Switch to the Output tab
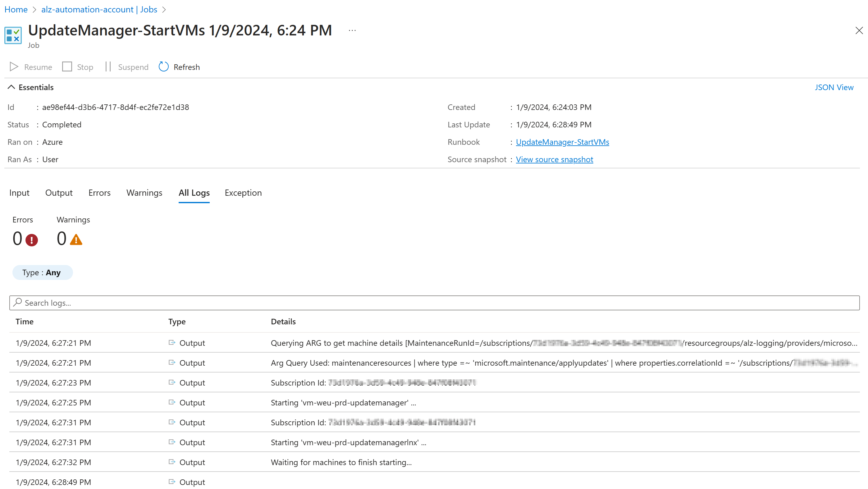The image size is (868, 489). click(59, 193)
